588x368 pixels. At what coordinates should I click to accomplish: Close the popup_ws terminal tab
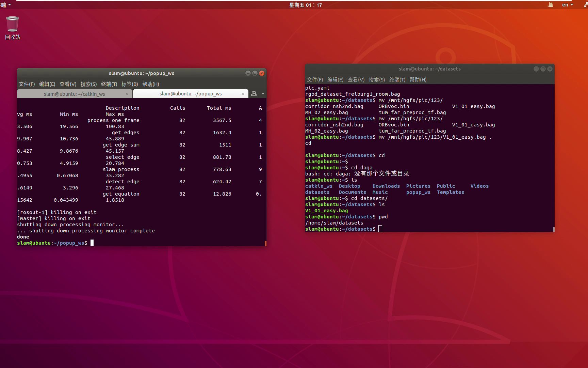point(243,94)
